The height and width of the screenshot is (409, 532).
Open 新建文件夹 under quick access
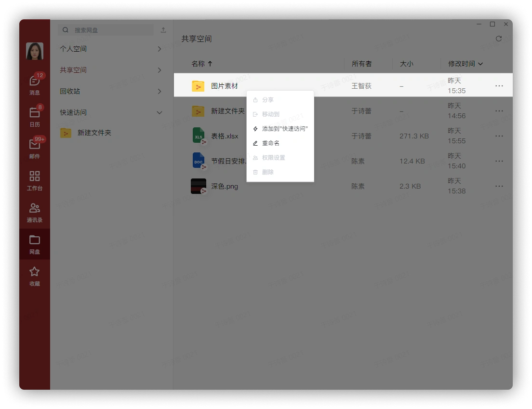click(x=94, y=133)
